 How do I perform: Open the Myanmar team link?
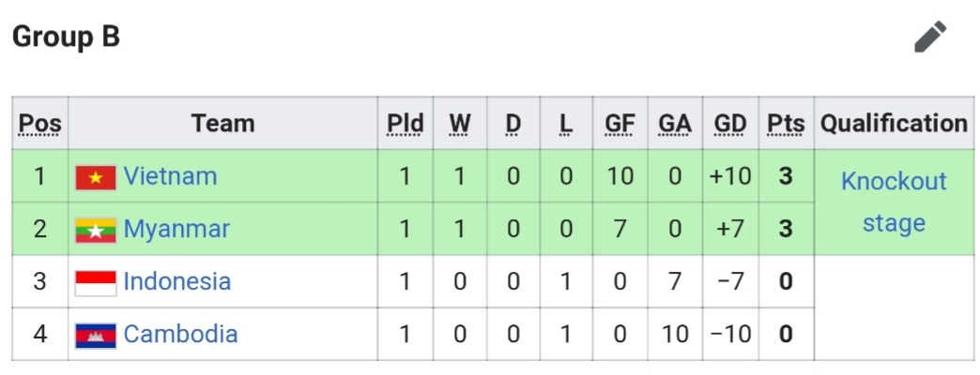pos(176,229)
